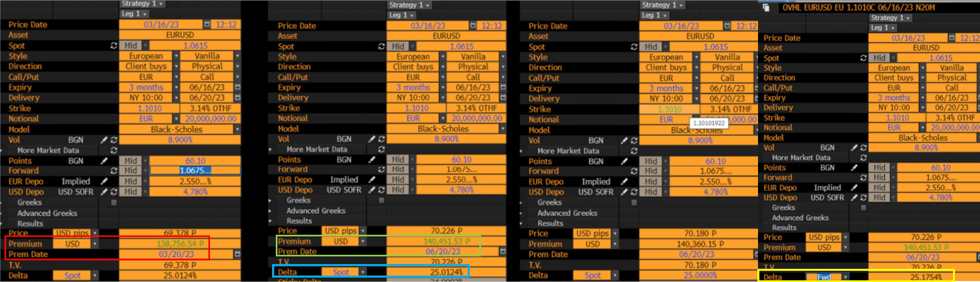Image resolution: width=980 pixels, height=282 pixels.
Task: Refresh Spot rate in leftmost panel
Action: (x=114, y=46)
